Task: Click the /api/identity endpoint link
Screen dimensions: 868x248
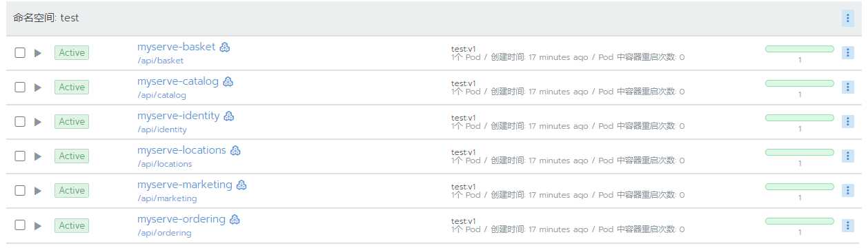Action: click(162, 130)
